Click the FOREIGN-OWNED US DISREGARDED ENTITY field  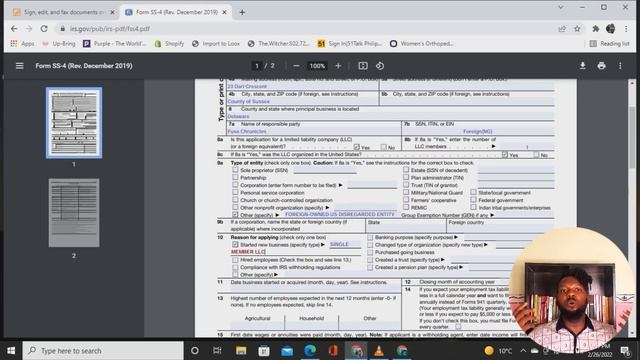pos(340,214)
